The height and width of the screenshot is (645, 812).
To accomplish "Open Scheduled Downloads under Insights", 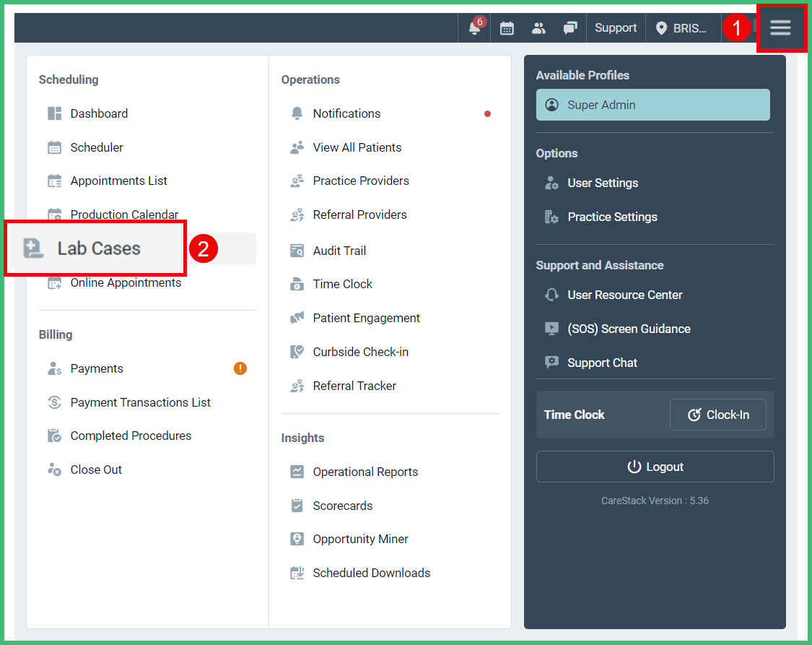I will [x=371, y=573].
